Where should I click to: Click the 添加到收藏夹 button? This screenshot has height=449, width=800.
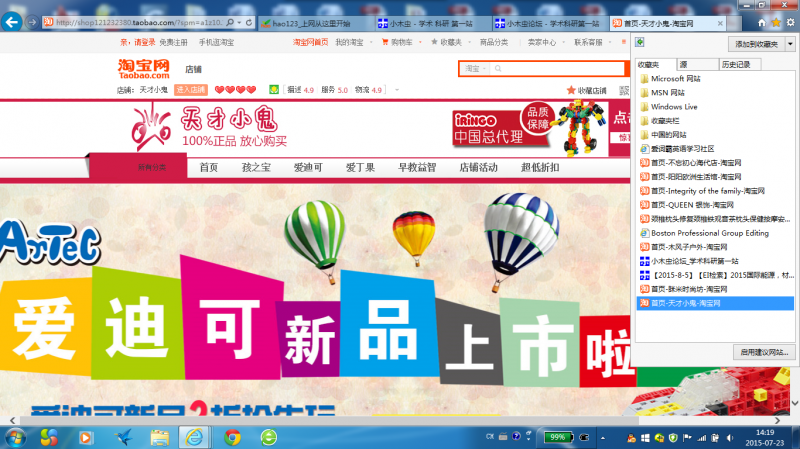point(757,44)
